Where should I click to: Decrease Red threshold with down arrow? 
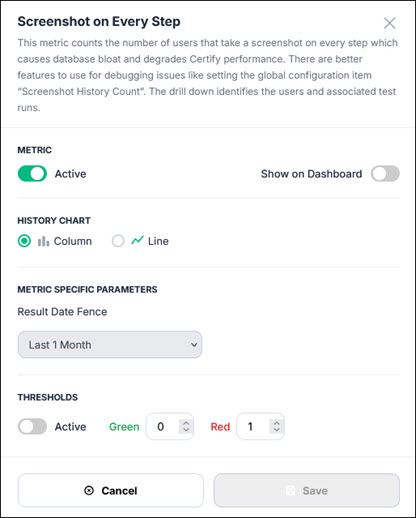(x=276, y=429)
